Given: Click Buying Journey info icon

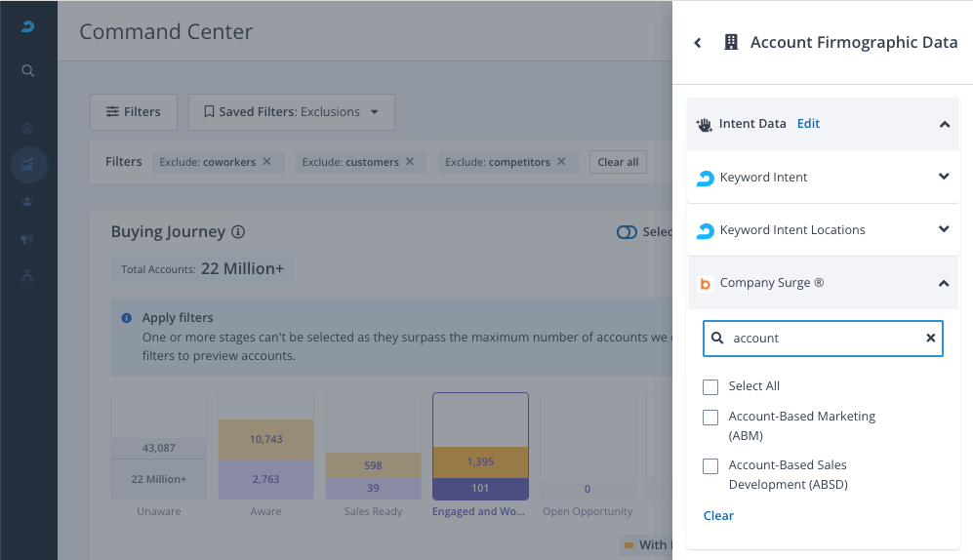Looking at the screenshot, I should click(x=238, y=232).
